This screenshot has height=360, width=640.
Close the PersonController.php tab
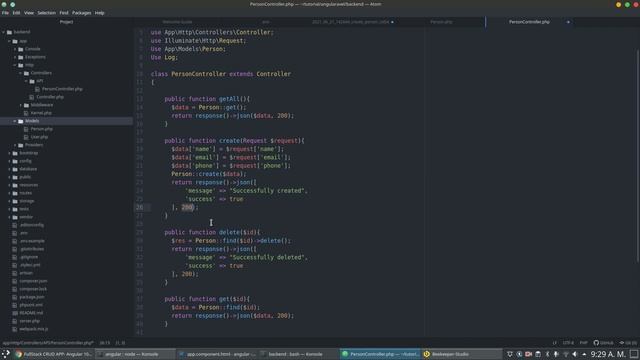point(568,22)
